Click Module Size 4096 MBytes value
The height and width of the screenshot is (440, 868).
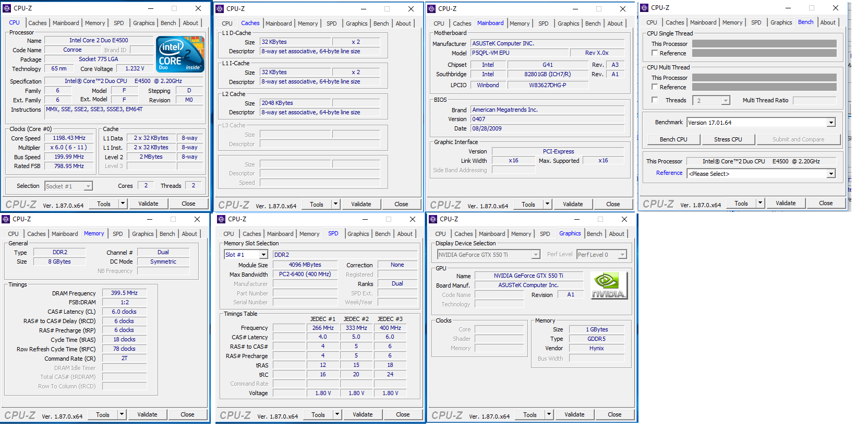point(305,265)
